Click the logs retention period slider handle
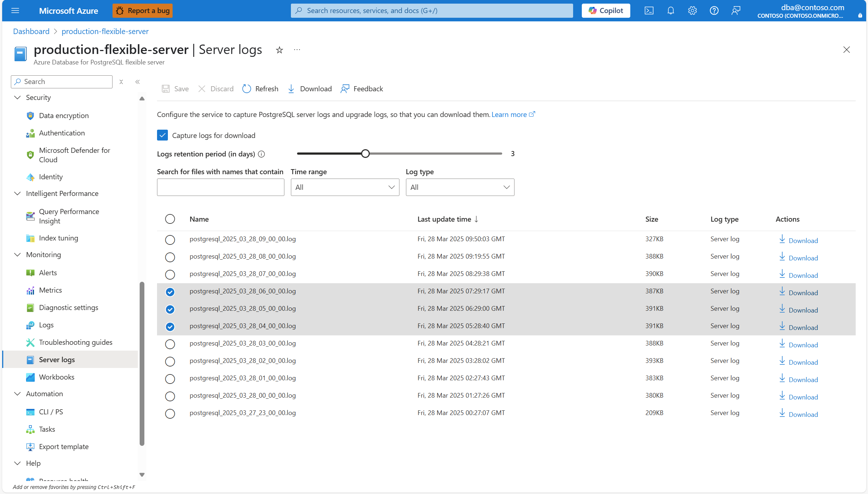Viewport: 868px width, 494px height. pyautogui.click(x=365, y=154)
